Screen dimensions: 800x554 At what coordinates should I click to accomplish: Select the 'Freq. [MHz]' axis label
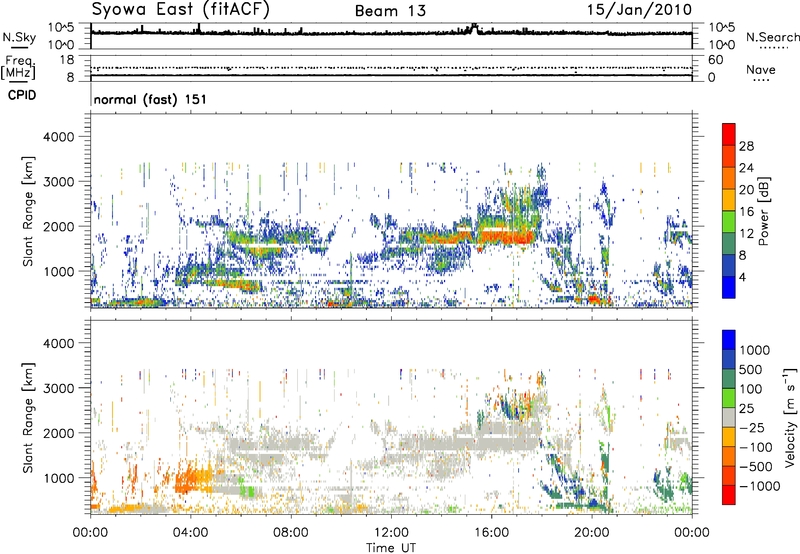coord(18,67)
